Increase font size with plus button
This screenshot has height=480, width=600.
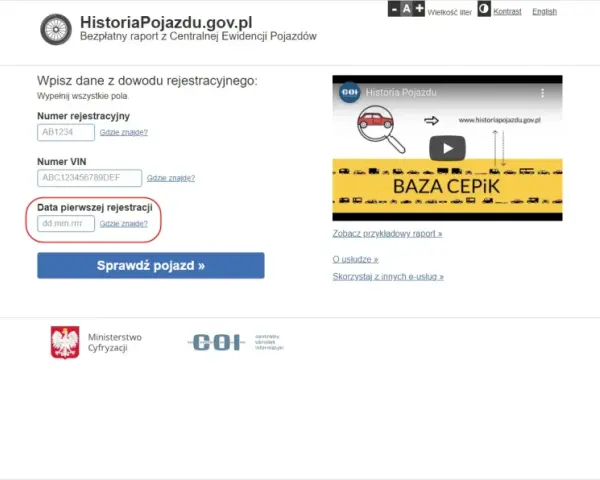click(419, 8)
